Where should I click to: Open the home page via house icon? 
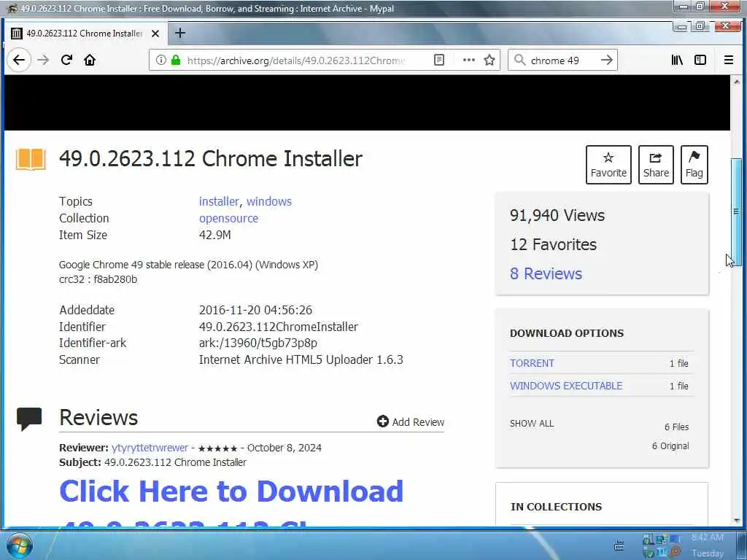pyautogui.click(x=90, y=60)
